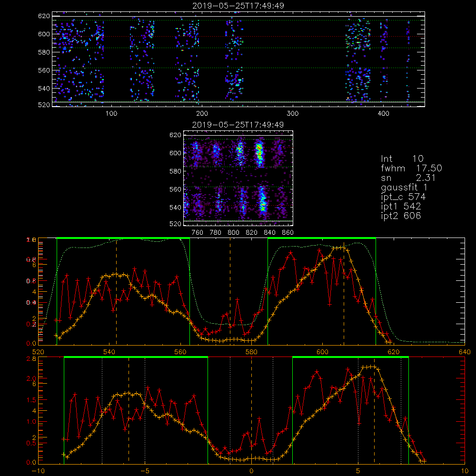Select the 'Int 10' parameter text
The width and height of the screenshot is (476, 476).
click(x=402, y=159)
